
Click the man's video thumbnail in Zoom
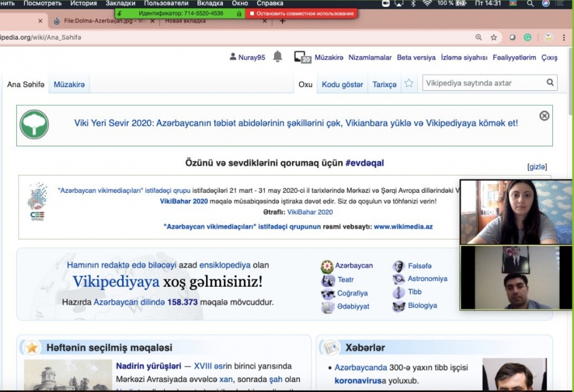click(516, 278)
